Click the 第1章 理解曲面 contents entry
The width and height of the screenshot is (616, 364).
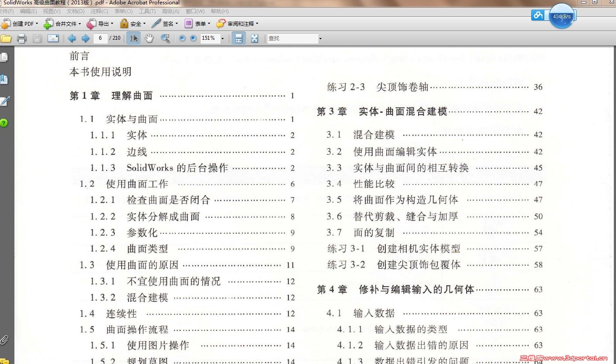coord(182,96)
